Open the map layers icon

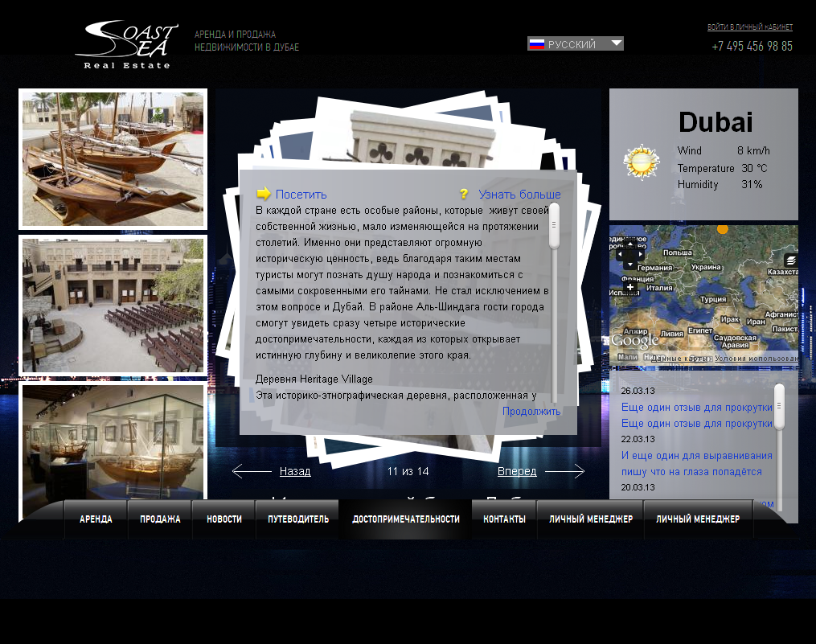click(791, 260)
